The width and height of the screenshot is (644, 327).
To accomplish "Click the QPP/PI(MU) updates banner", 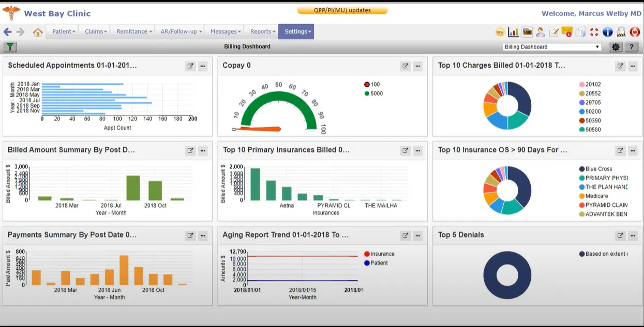I will [342, 9].
